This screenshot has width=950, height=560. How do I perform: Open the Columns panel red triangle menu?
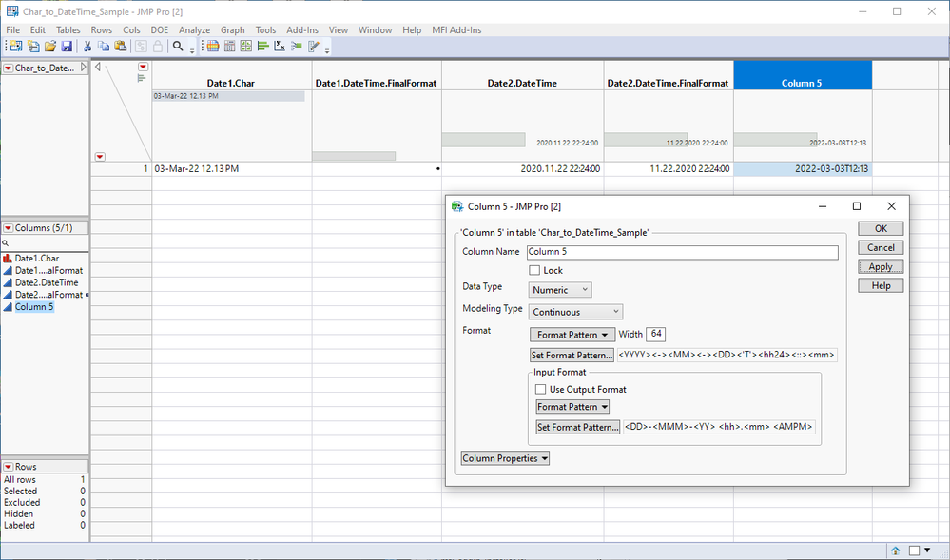pos(9,228)
